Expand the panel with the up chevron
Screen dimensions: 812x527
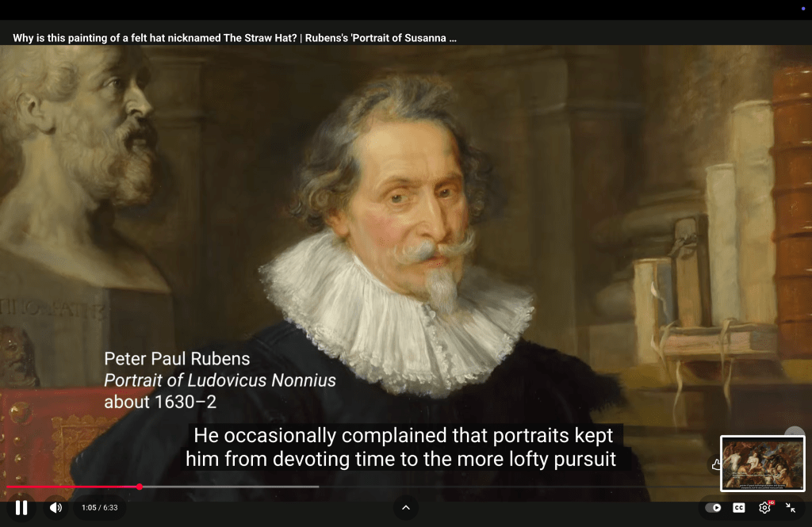click(x=406, y=507)
